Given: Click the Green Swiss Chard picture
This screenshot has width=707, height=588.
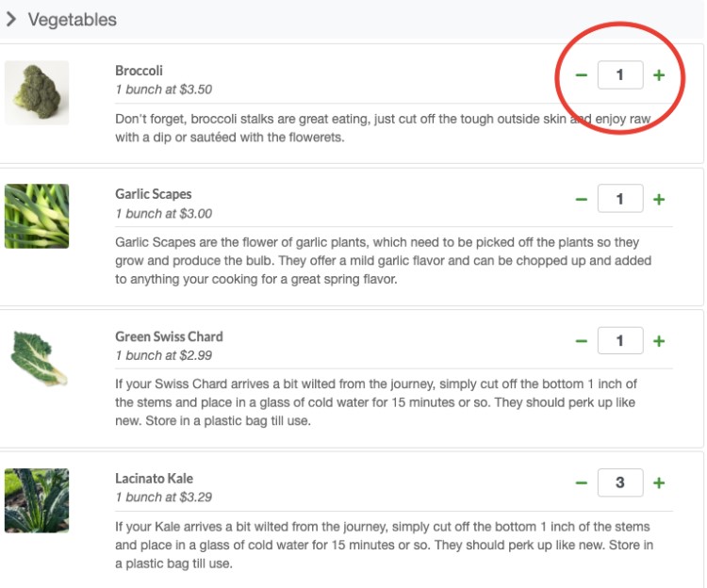Looking at the screenshot, I should (37, 358).
